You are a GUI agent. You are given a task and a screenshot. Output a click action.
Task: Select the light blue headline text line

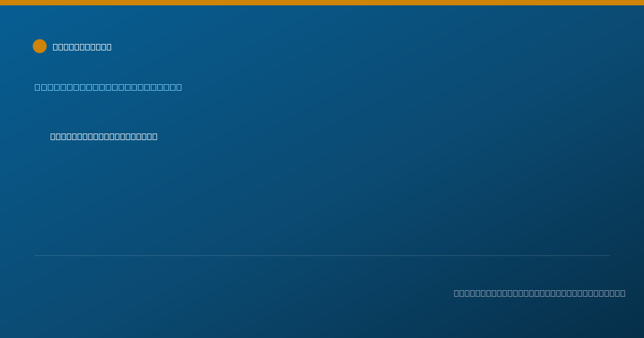(108, 87)
